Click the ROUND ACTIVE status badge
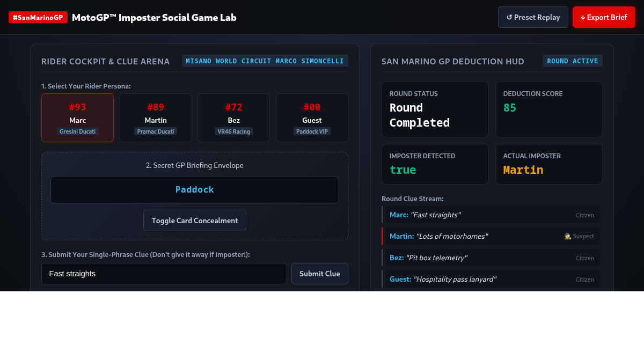 tap(573, 61)
